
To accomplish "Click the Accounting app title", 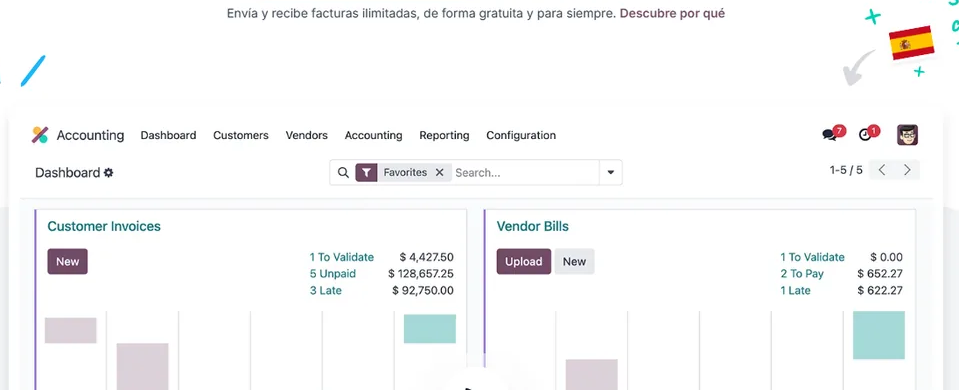I will pyautogui.click(x=91, y=135).
